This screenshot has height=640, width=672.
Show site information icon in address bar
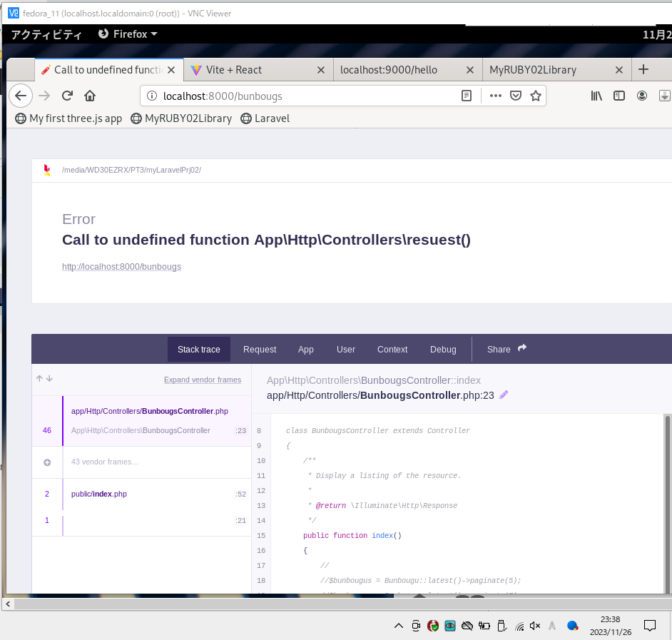click(x=152, y=96)
